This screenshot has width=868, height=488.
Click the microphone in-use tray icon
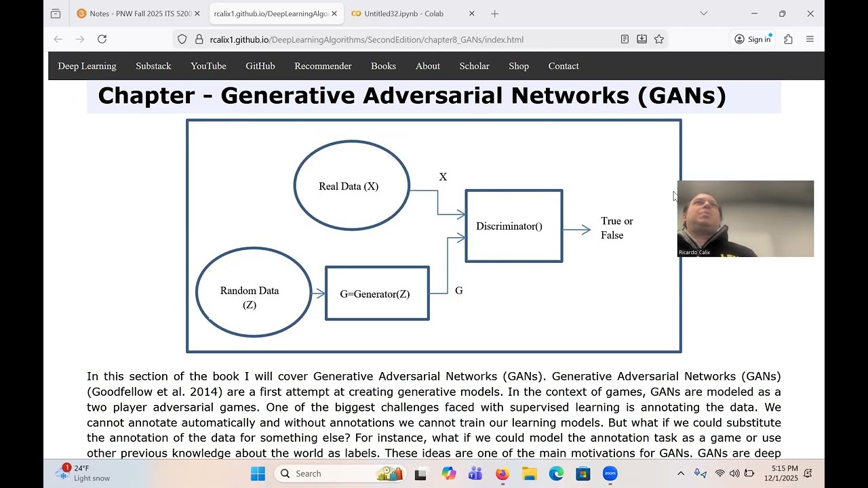tap(700, 474)
